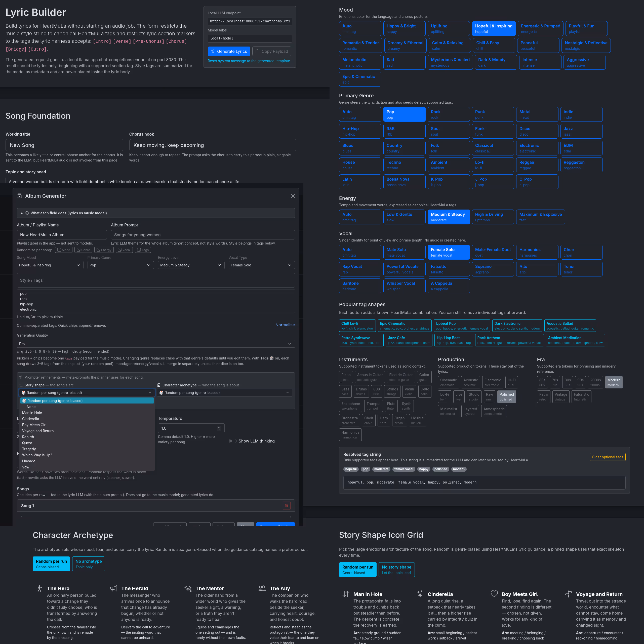The image size is (644, 644).
Task: Click the sparkle icon on Generate Lyrics
Action: coord(213,51)
